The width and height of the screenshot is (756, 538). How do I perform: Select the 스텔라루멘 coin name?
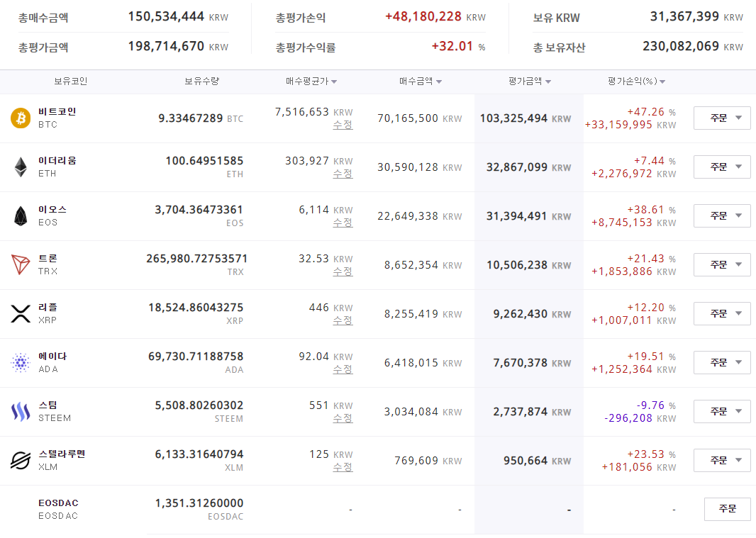[x=62, y=454]
